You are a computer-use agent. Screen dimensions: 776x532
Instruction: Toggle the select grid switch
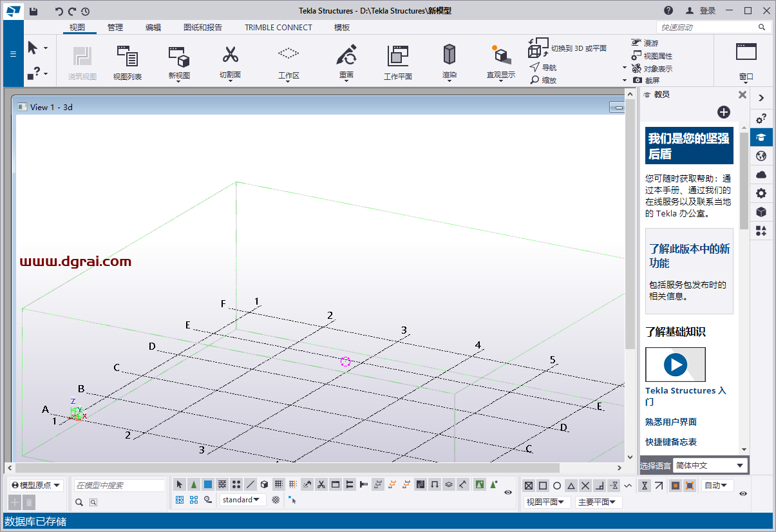pyautogui.click(x=278, y=484)
